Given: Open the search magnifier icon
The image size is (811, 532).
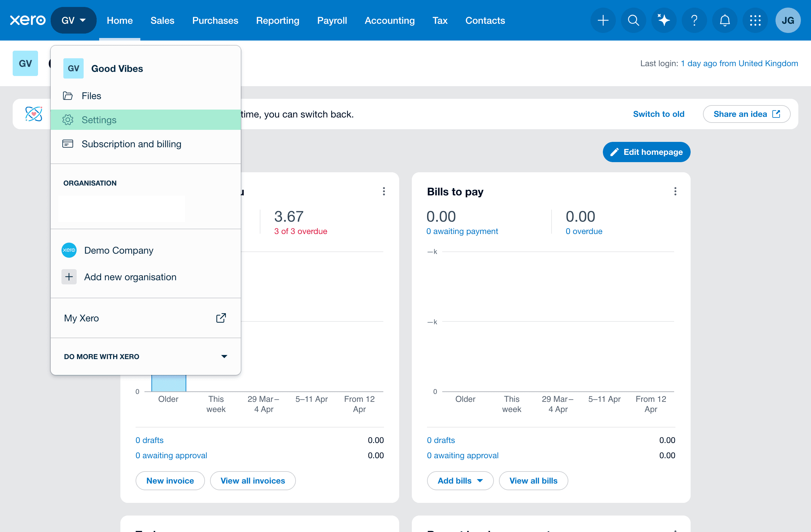Looking at the screenshot, I should point(633,21).
